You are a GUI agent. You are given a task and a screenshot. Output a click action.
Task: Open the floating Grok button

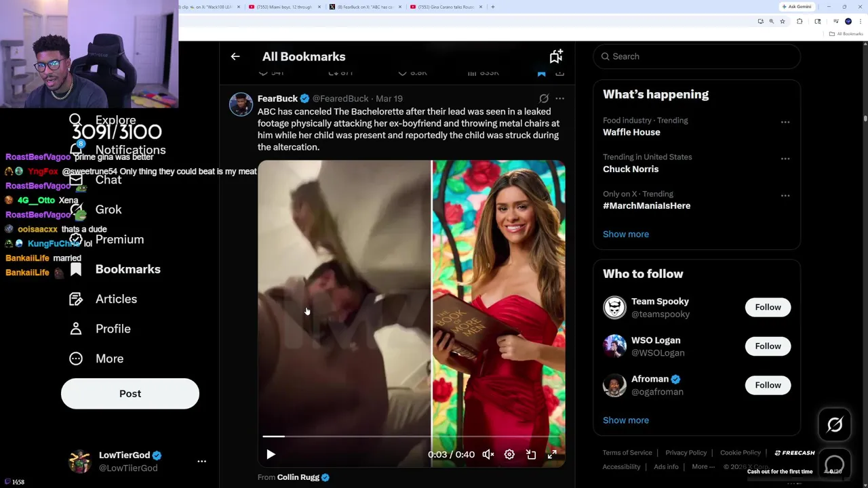[x=835, y=425]
